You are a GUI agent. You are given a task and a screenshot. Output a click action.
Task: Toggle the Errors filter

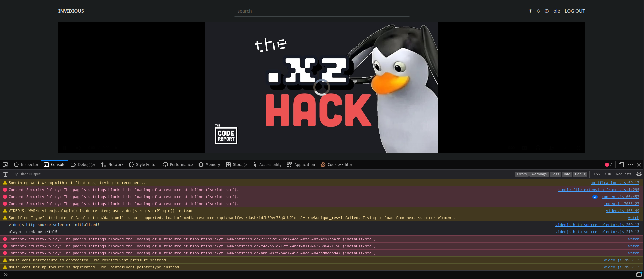point(522,174)
